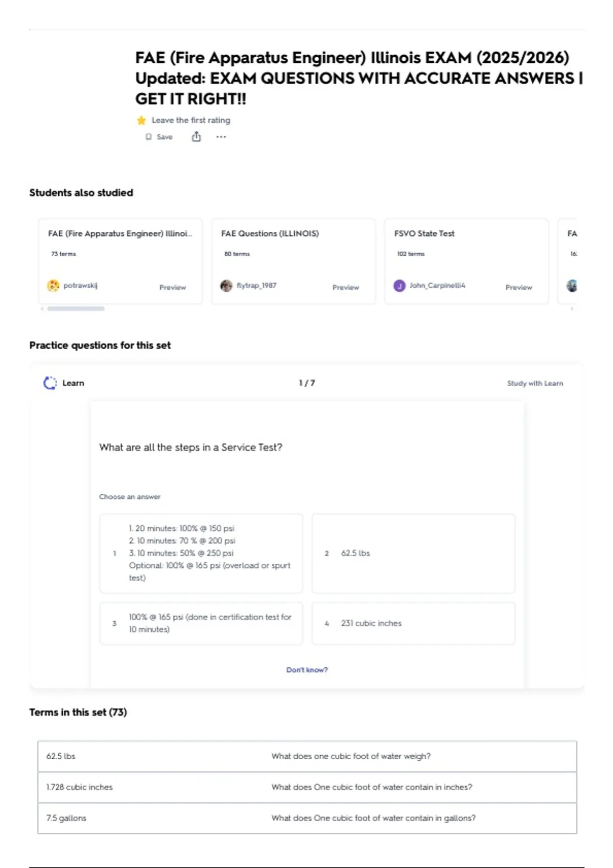Viewport: 613px width, 868px height.
Task: Select answer option 62.5 lbs
Action: [413, 553]
